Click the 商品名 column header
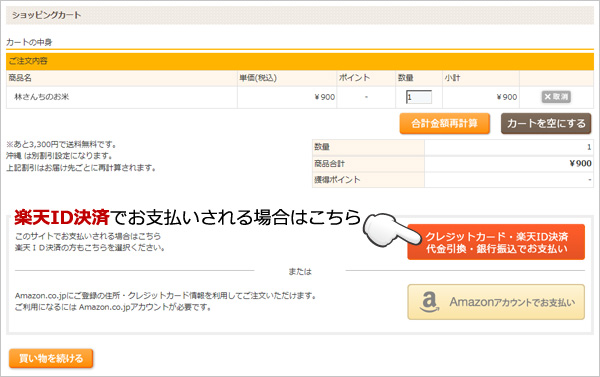The width and height of the screenshot is (600, 377). 20,78
